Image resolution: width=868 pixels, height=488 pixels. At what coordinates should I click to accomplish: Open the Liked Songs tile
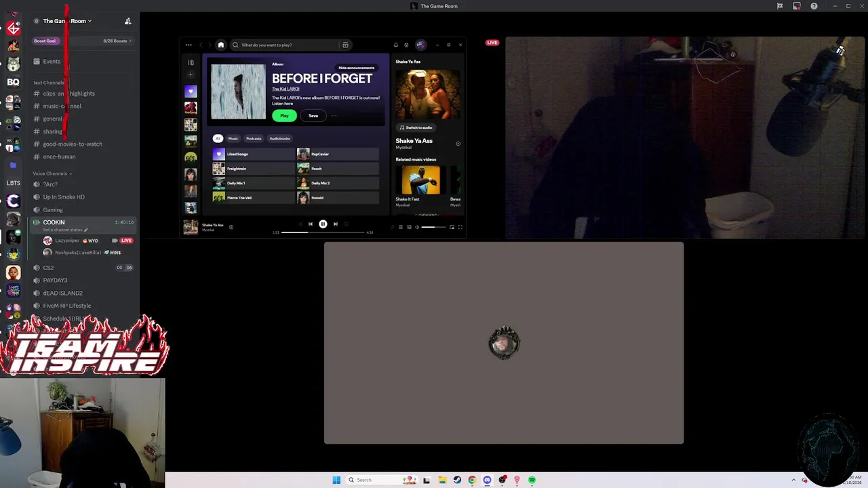254,154
